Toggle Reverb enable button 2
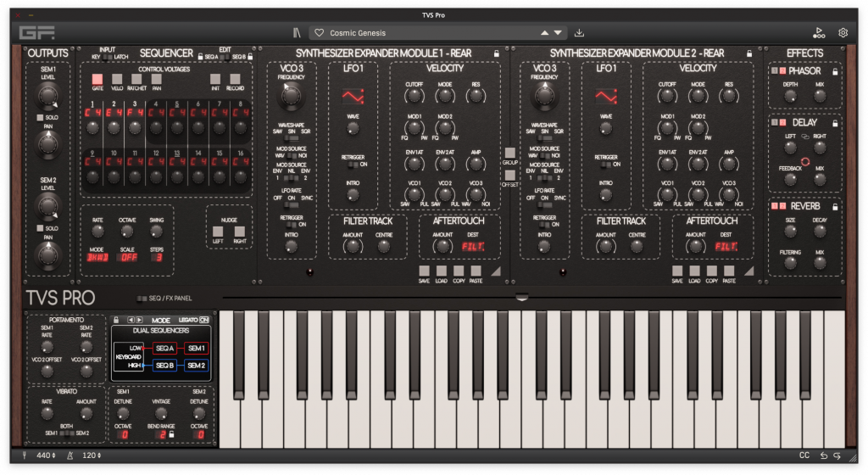Screen dimensions: 868x475 click(x=782, y=206)
